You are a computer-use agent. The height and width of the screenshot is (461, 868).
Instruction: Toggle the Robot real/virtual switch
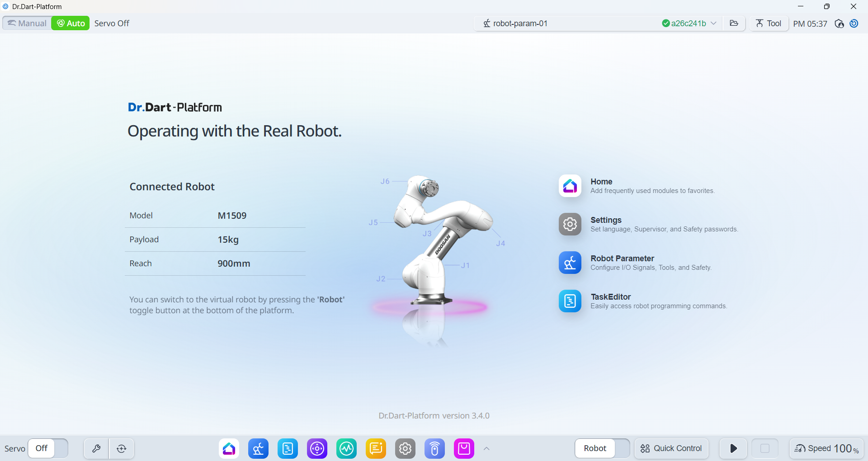coord(602,448)
